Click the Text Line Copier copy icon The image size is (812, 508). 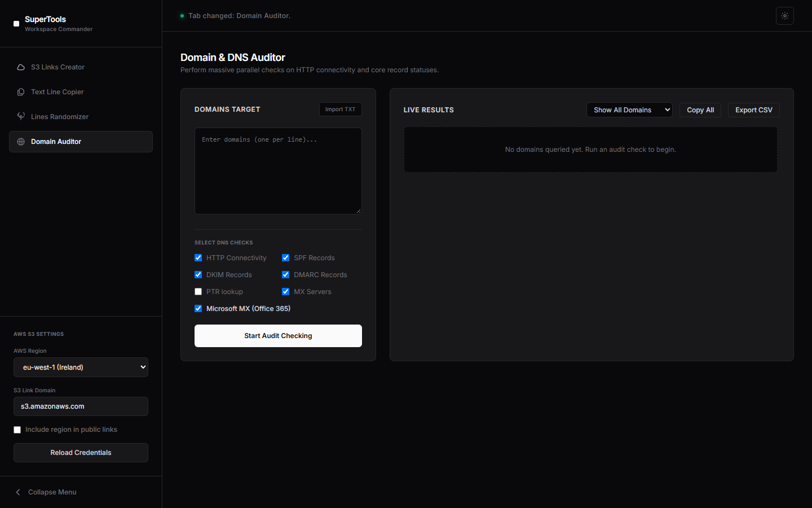tap(21, 92)
